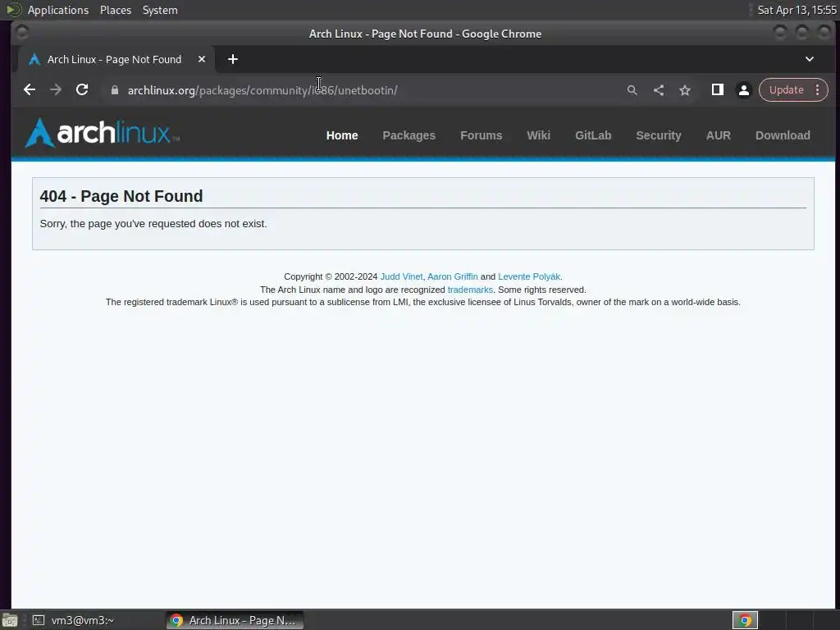
Task: Open the Chrome profile avatar menu
Action: pos(743,90)
